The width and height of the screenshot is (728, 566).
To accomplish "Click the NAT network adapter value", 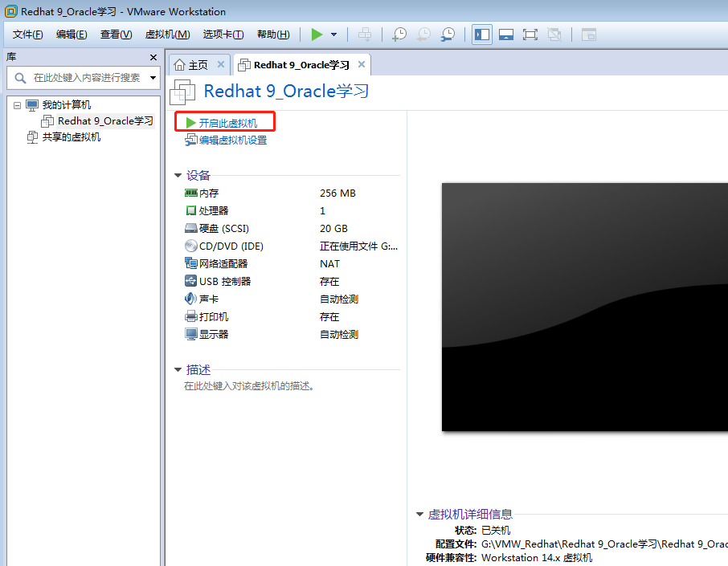I will (x=329, y=264).
